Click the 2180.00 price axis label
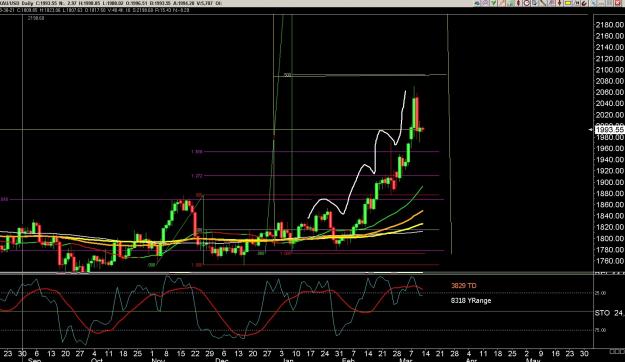The width and height of the screenshot is (625, 362). [609, 25]
